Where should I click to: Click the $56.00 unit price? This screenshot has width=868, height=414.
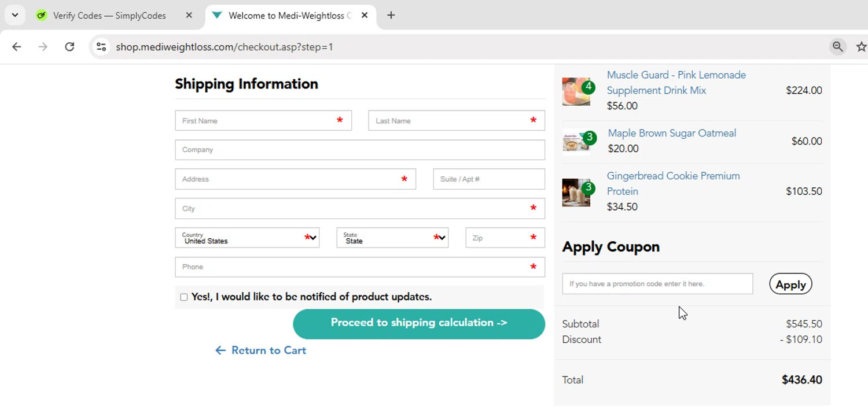[622, 106]
